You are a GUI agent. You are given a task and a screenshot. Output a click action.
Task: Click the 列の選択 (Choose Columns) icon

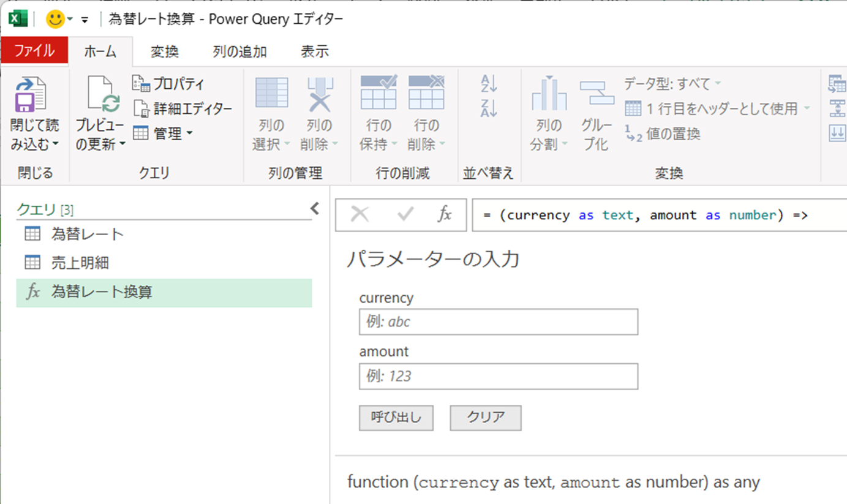[x=271, y=94]
